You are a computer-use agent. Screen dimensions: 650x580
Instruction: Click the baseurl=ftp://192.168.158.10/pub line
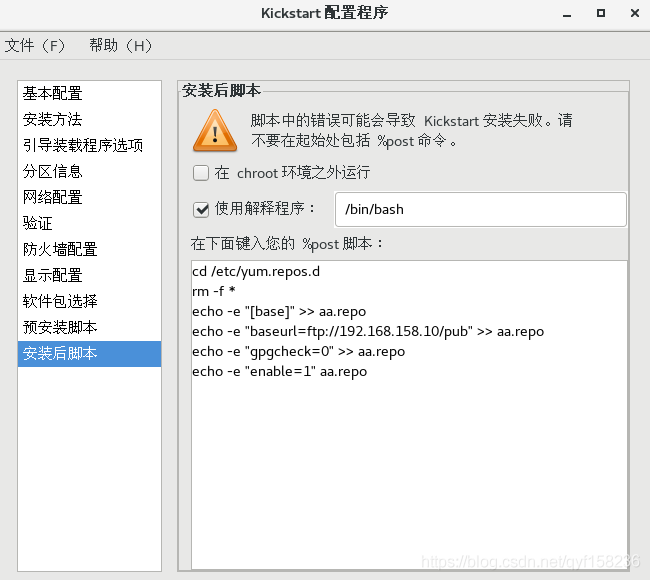pyautogui.click(x=368, y=331)
